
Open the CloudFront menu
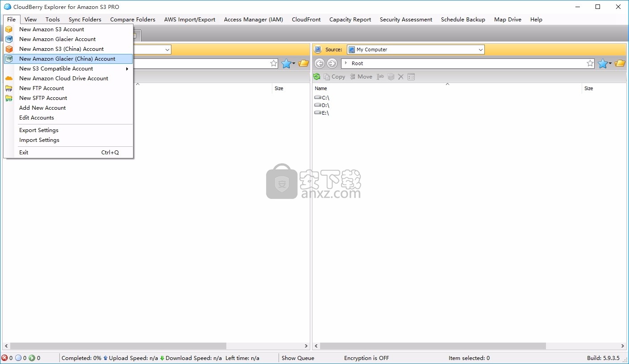[x=306, y=19]
